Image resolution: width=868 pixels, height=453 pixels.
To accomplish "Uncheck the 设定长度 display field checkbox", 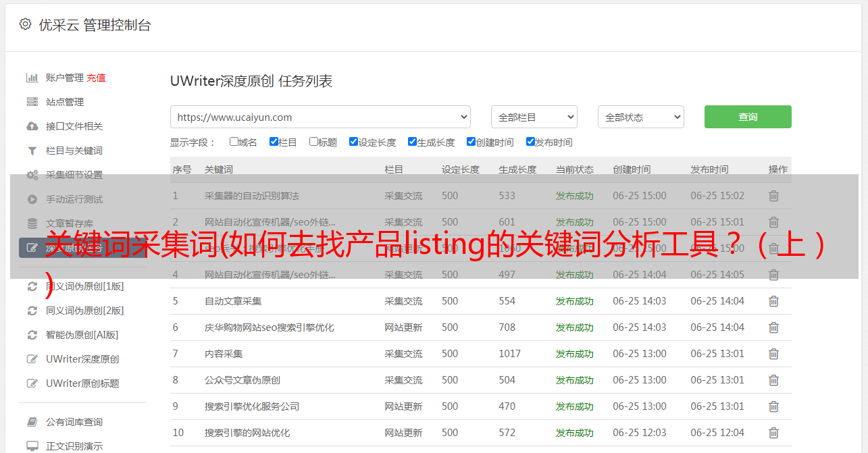I will [x=353, y=142].
